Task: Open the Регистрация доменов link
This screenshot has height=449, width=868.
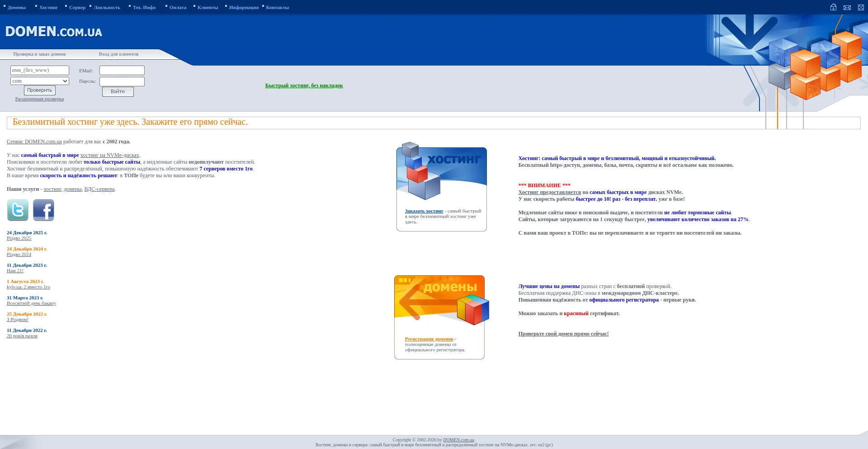Action: pyautogui.click(x=429, y=339)
